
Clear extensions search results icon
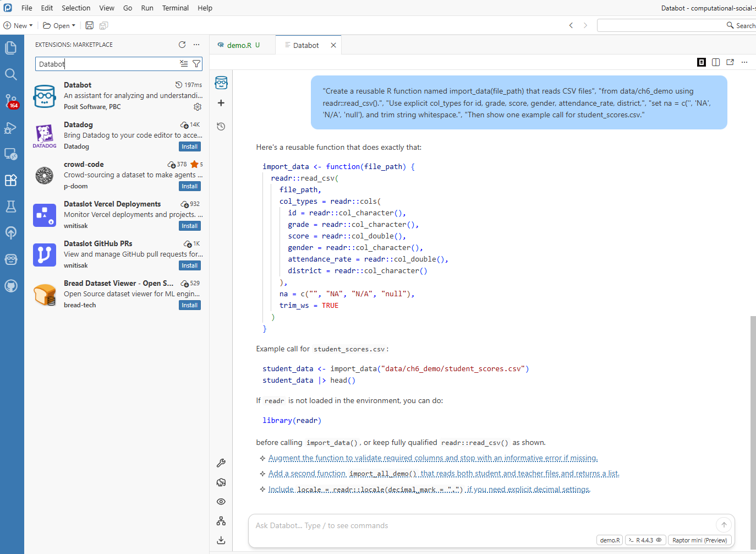[184, 64]
